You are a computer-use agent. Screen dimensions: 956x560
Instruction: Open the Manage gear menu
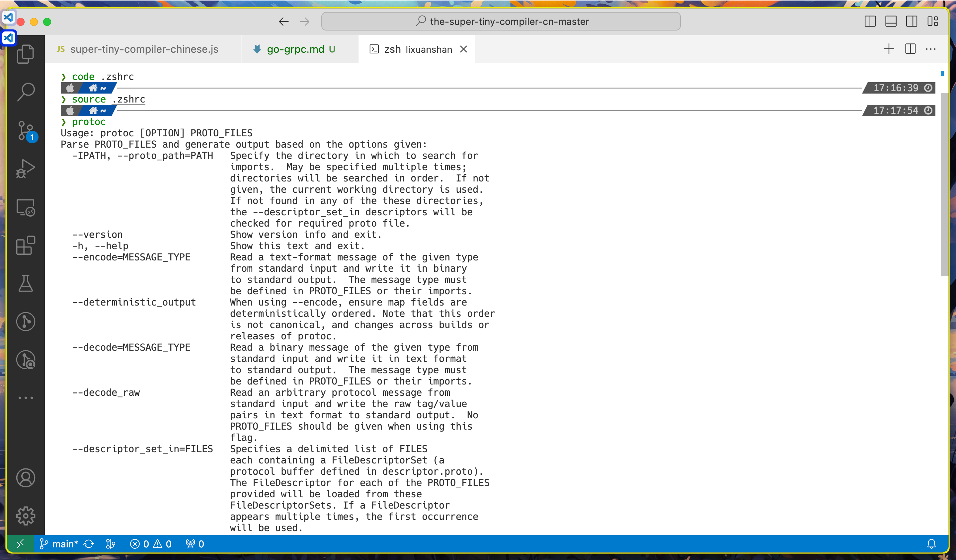pyautogui.click(x=26, y=516)
